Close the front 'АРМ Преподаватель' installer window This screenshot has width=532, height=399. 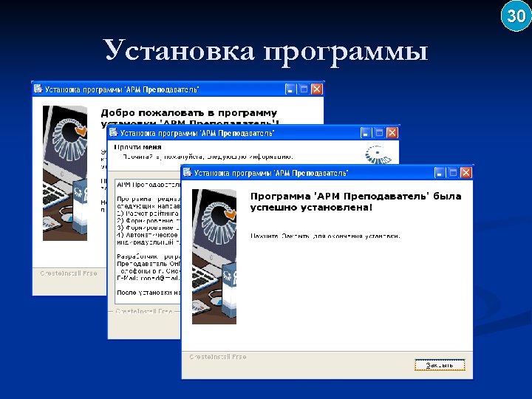pos(465,173)
